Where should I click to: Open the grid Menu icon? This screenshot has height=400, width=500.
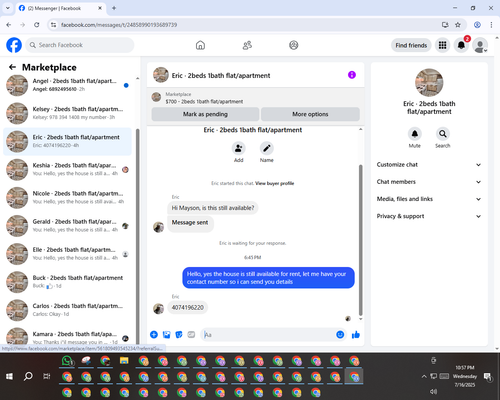click(x=442, y=45)
